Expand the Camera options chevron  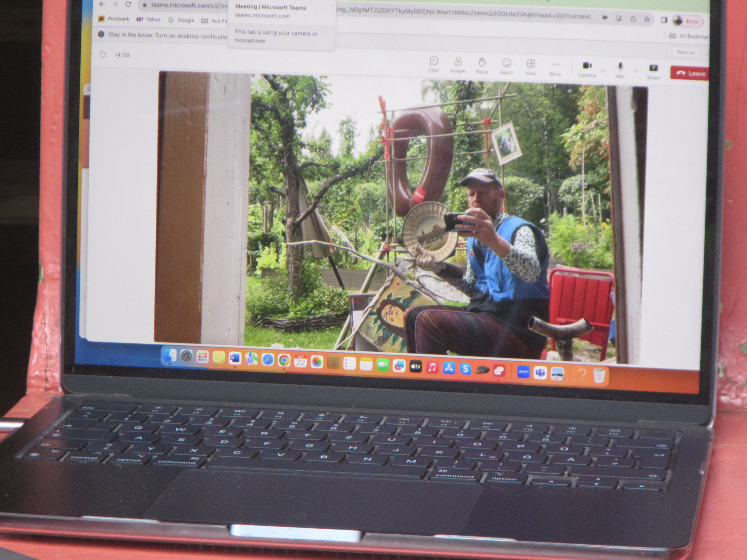603,70
